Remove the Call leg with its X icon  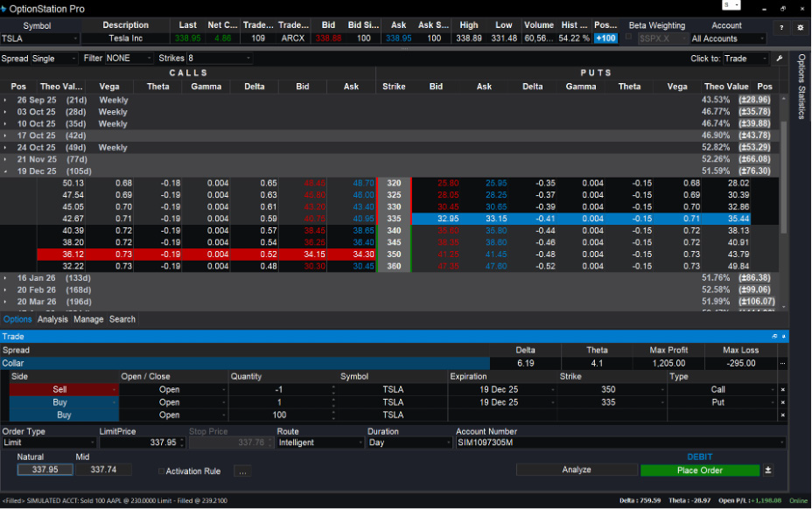(x=783, y=389)
